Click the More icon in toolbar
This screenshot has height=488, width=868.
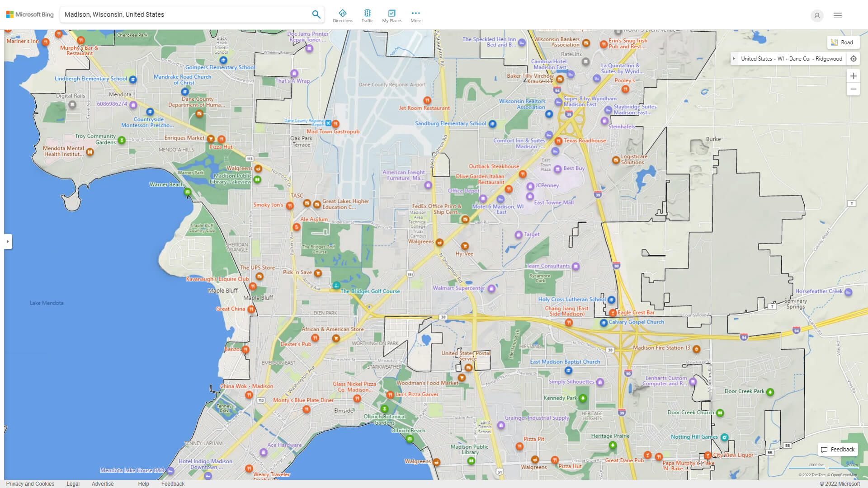point(415,14)
